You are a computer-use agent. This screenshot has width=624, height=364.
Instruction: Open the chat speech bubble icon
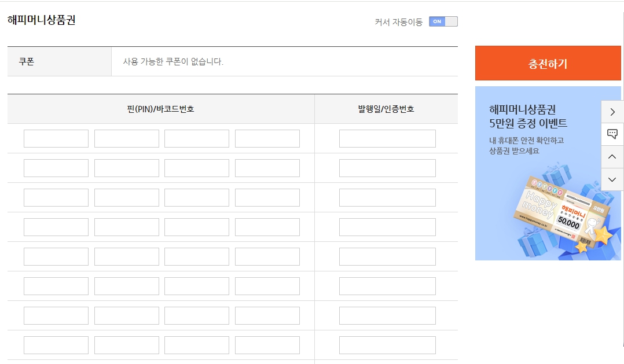pyautogui.click(x=612, y=134)
